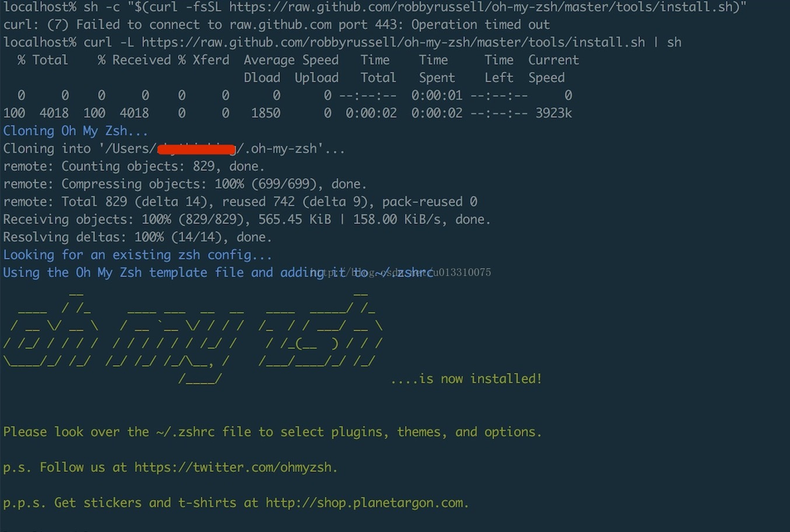Screen dimensions: 790x532
Task: Click the 'Current Speed' header text
Action: (x=553, y=69)
